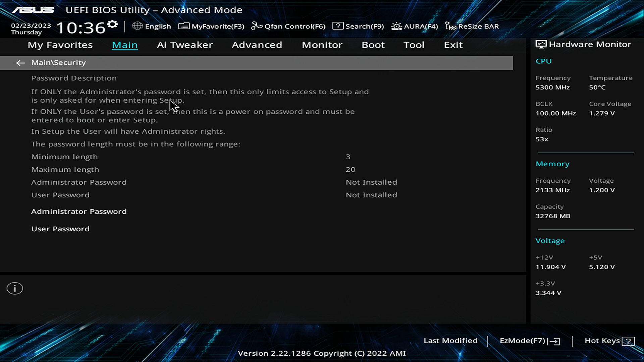The width and height of the screenshot is (644, 362).
Task: Switch to the My Favorites tab
Action: coord(60,45)
